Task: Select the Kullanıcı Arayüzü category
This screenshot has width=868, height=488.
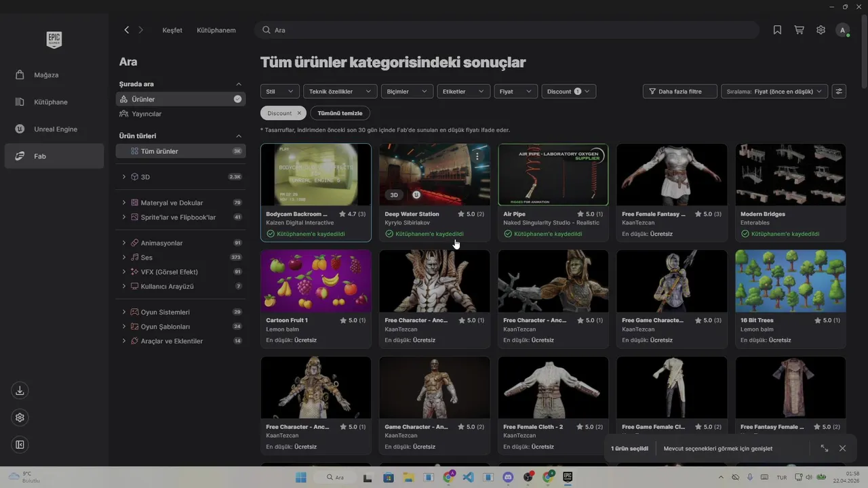Action: pos(167,287)
